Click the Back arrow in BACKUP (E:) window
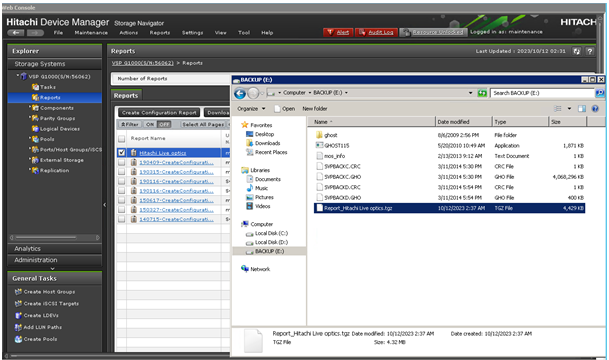The height and width of the screenshot is (360, 609). tap(240, 93)
